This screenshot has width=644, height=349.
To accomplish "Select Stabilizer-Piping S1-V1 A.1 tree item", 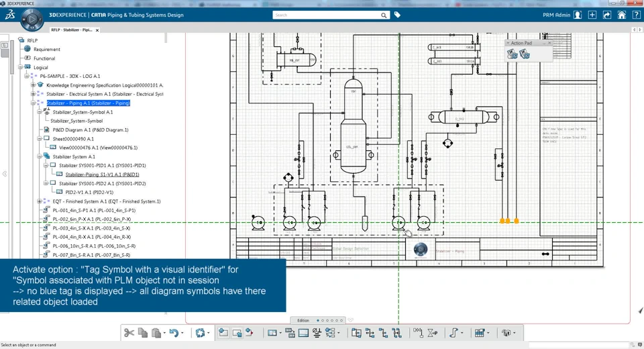I will 102,174.
